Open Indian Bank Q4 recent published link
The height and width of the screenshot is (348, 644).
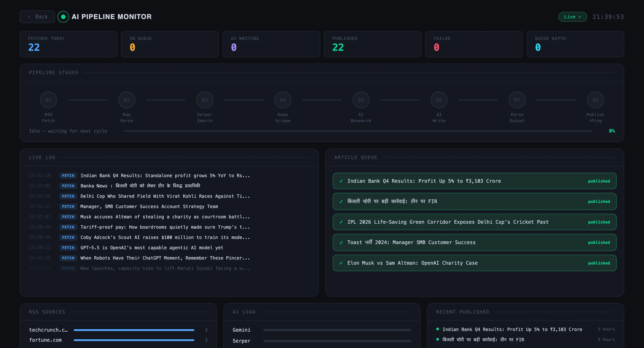click(512, 329)
